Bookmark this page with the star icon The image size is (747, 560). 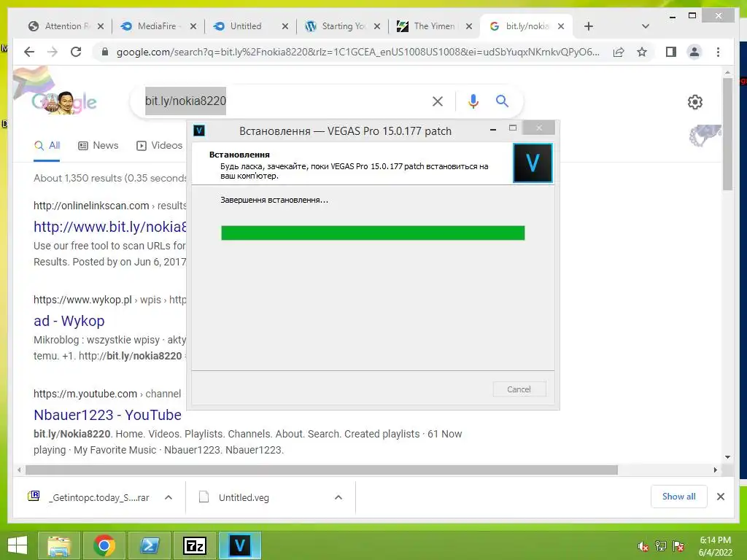[642, 52]
